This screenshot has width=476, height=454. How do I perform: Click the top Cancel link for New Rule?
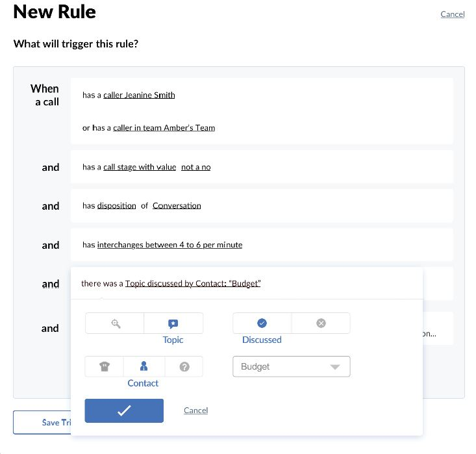coord(452,14)
